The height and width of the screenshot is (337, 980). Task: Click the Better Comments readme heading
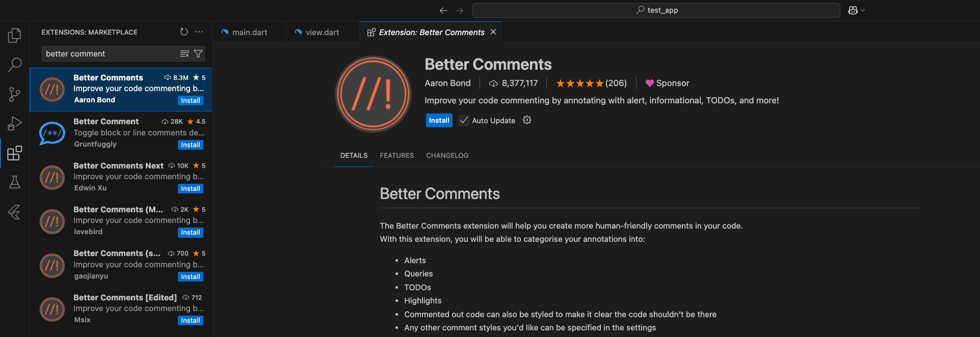click(440, 194)
